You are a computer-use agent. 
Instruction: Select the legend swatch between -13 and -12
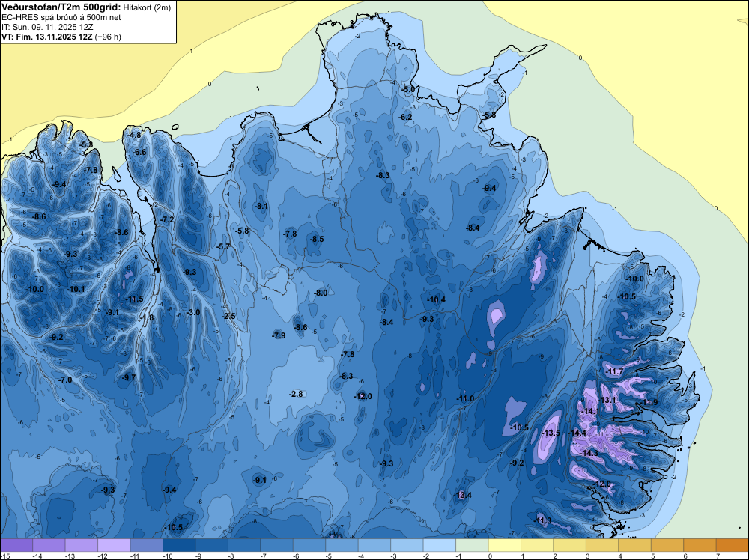click(x=82, y=545)
